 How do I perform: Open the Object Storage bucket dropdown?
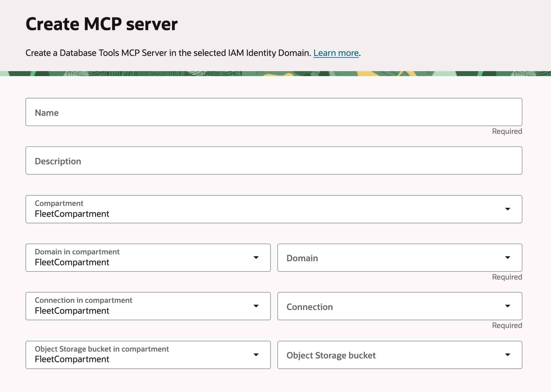pos(399,355)
